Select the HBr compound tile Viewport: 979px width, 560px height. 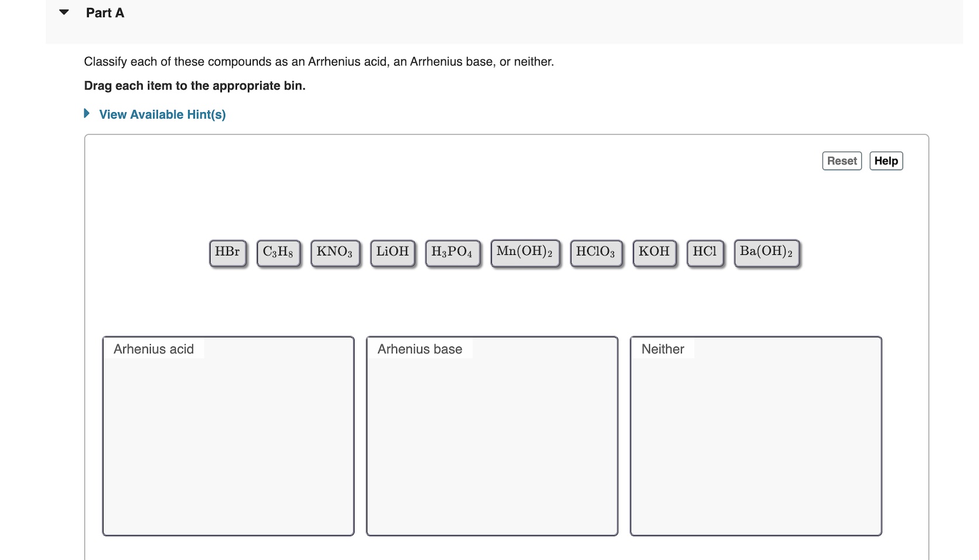(227, 252)
